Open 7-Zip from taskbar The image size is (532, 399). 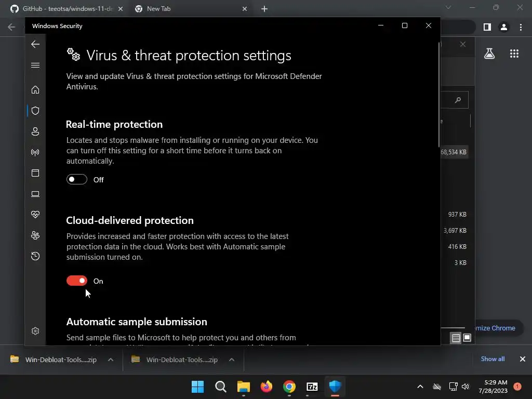[x=312, y=387]
